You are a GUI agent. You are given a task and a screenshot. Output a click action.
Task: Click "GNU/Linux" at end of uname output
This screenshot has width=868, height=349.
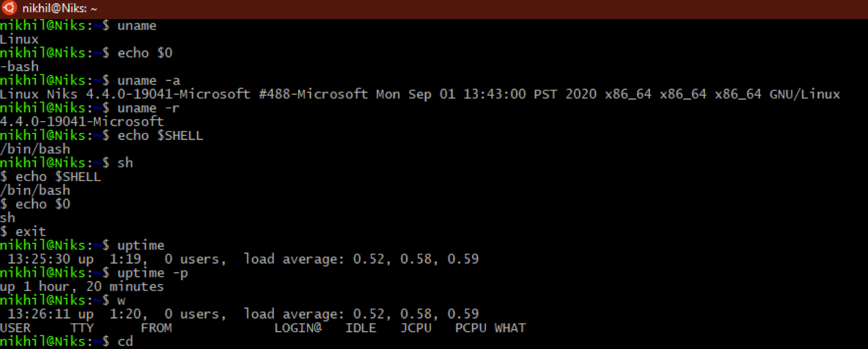tap(804, 94)
